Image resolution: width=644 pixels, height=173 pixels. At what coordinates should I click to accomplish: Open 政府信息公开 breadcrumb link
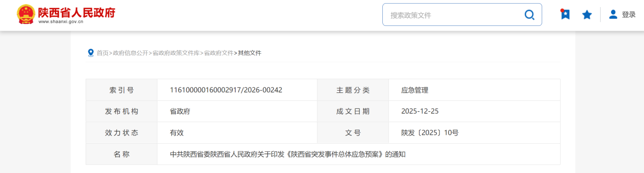(130, 53)
